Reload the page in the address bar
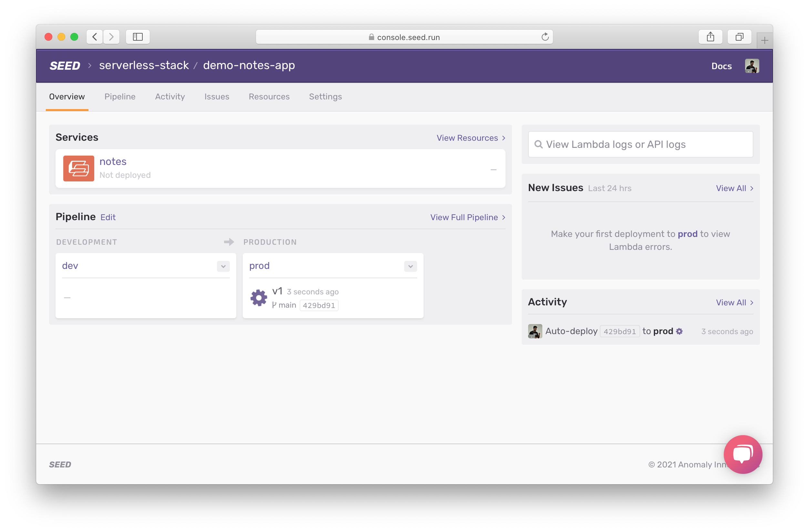The height and width of the screenshot is (532, 809). click(545, 37)
